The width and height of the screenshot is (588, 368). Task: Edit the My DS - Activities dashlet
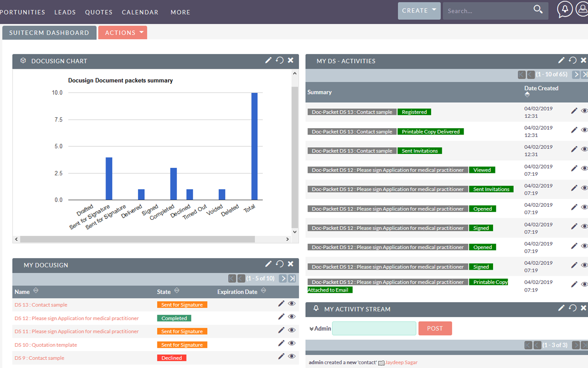click(561, 60)
